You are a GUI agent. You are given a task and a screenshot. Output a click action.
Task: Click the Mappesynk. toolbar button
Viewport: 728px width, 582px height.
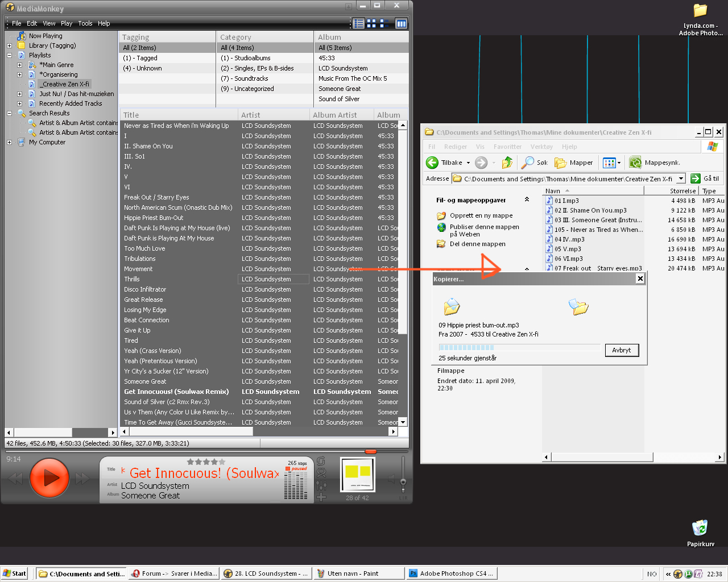coord(655,163)
